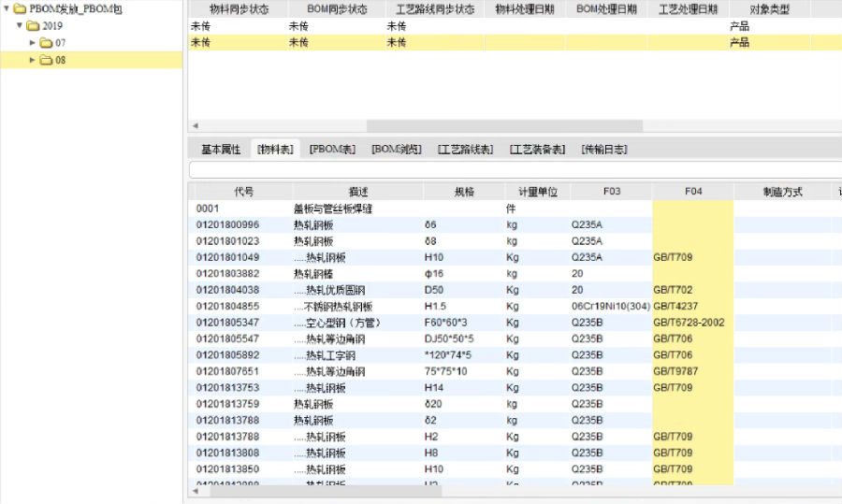Click the upper table's horizontal scrollbar thumb
Screen dimensions: 842x504
[503, 126]
